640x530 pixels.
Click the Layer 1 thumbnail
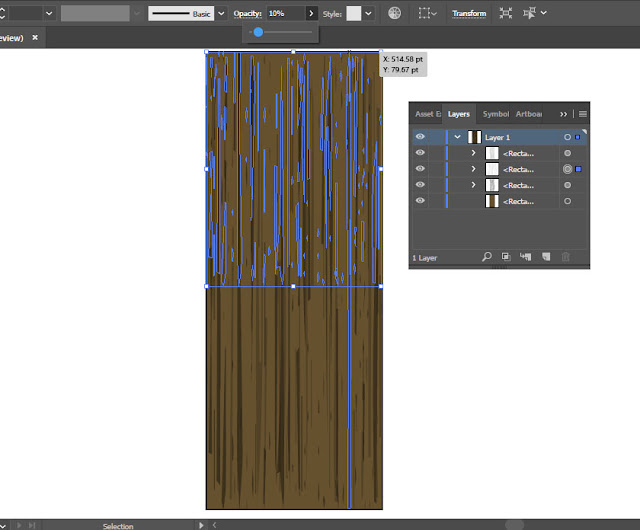coord(474,137)
